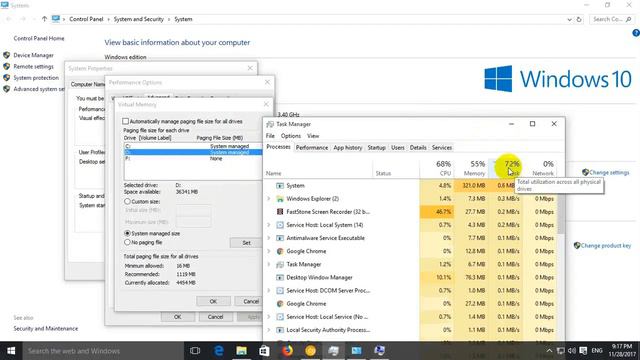
Task: Click the Desktop Window Manager process icon
Action: coord(280,278)
